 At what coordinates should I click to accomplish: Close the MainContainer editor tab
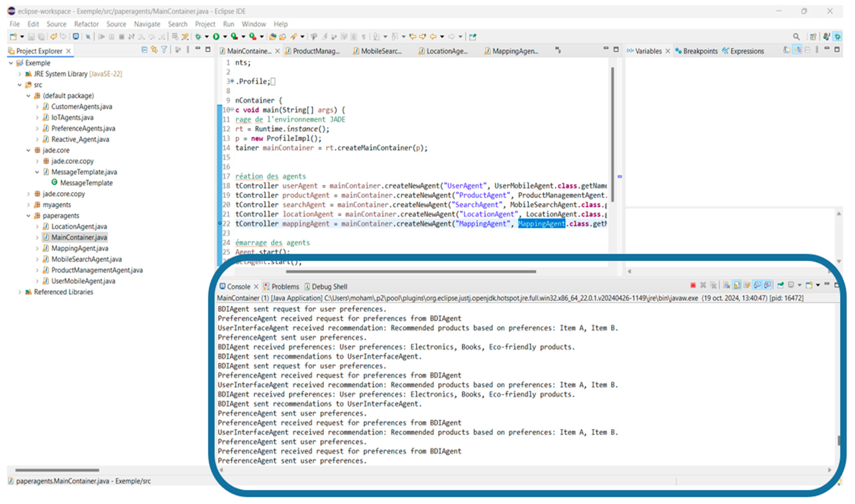[x=277, y=51]
